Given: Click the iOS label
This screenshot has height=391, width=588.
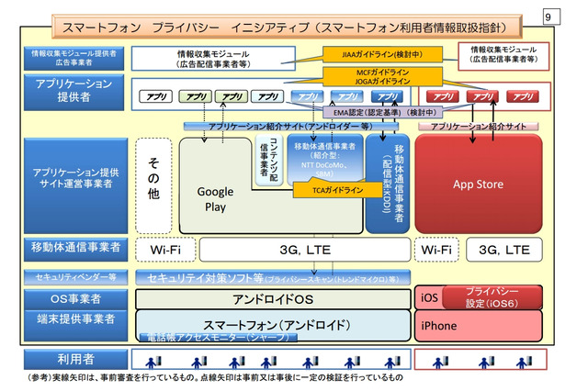Looking at the screenshot, I should pos(429,297).
